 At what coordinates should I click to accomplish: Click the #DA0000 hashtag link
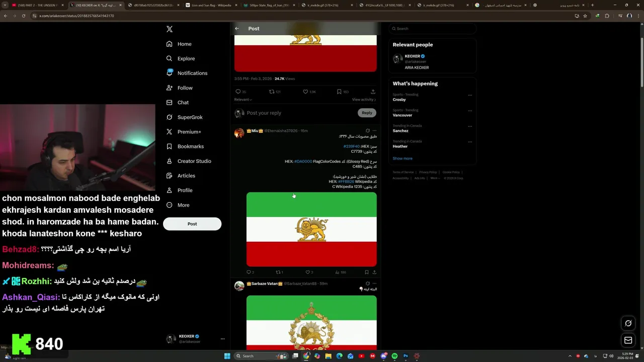(x=303, y=161)
